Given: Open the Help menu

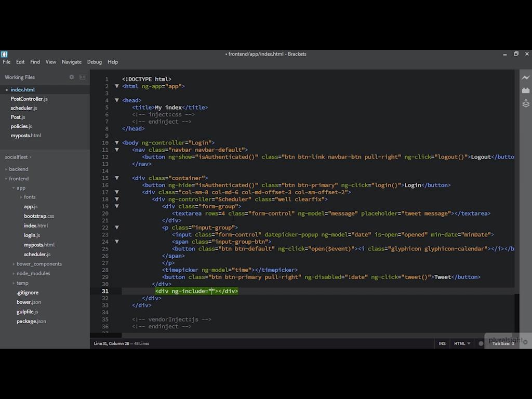Looking at the screenshot, I should (113, 62).
